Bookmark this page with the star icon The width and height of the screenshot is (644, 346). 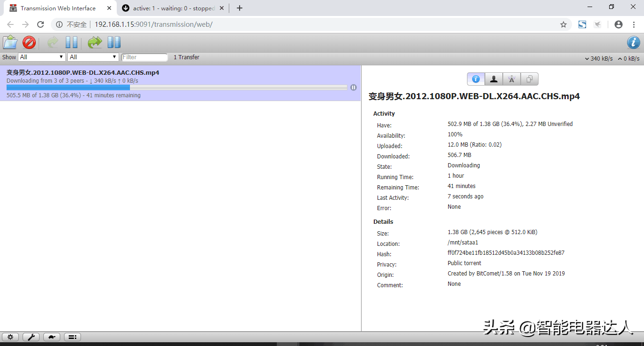[563, 24]
